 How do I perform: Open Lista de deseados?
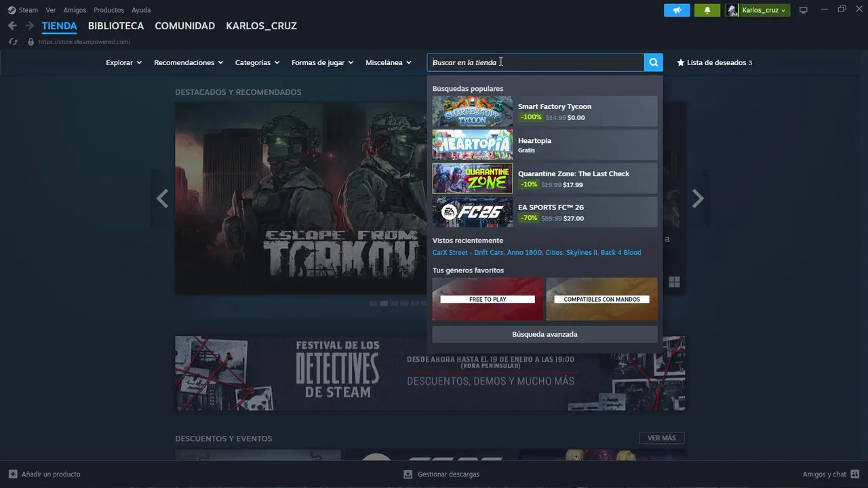(x=715, y=62)
